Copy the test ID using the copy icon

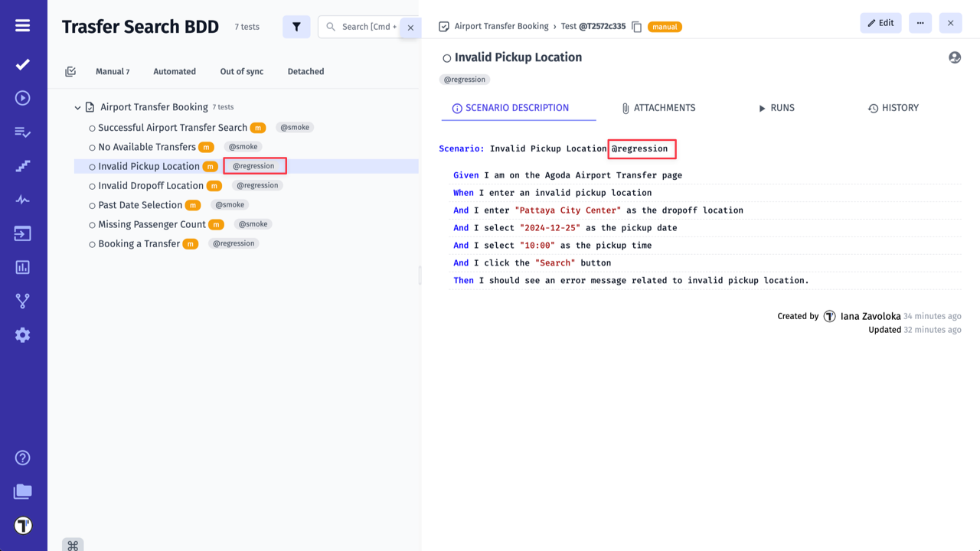[x=637, y=25]
